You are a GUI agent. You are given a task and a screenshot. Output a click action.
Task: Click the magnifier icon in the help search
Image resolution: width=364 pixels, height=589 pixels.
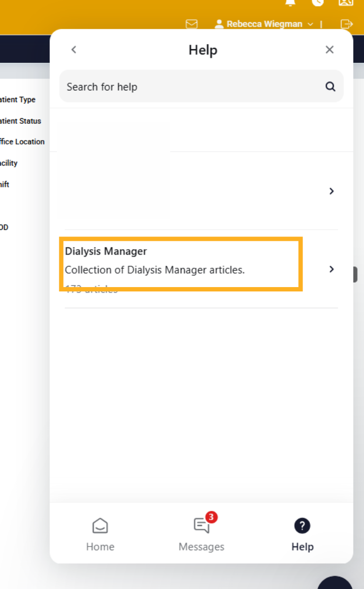[330, 86]
